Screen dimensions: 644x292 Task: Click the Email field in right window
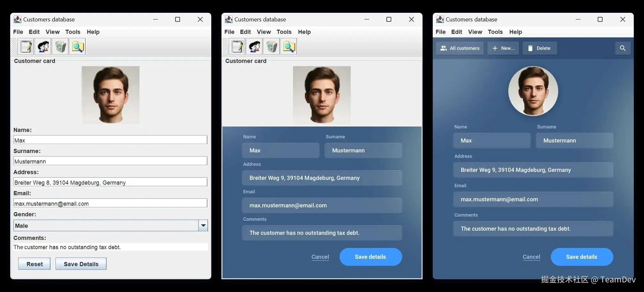[x=533, y=199]
